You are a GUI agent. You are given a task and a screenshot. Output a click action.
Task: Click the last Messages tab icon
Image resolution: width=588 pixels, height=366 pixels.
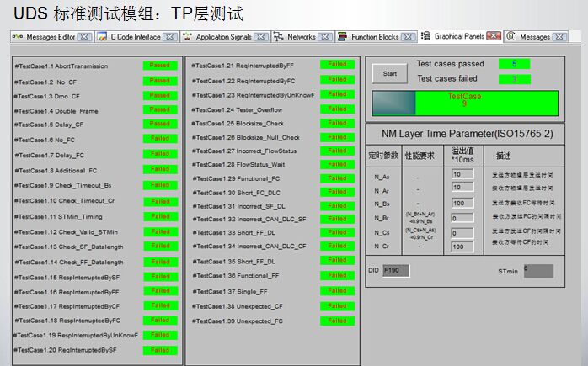[511, 37]
